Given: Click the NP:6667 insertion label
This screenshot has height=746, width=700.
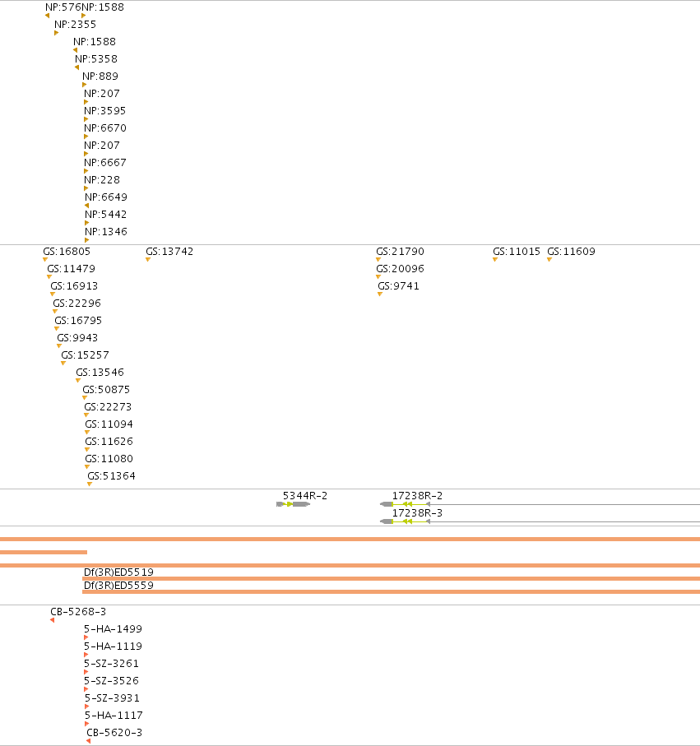Looking at the screenshot, I should [105, 163].
